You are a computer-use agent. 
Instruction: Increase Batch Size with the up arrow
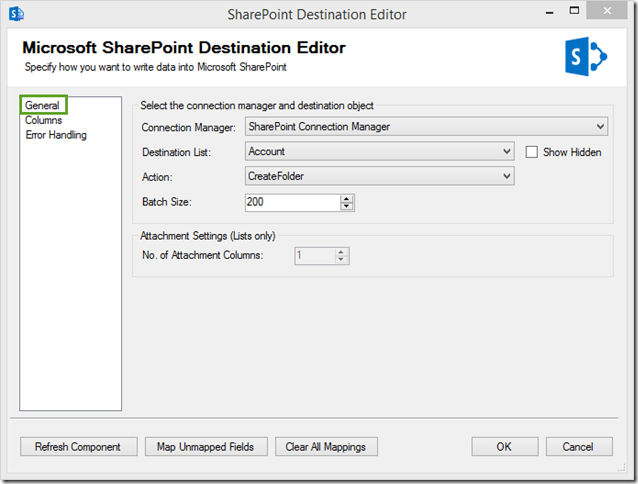point(346,199)
